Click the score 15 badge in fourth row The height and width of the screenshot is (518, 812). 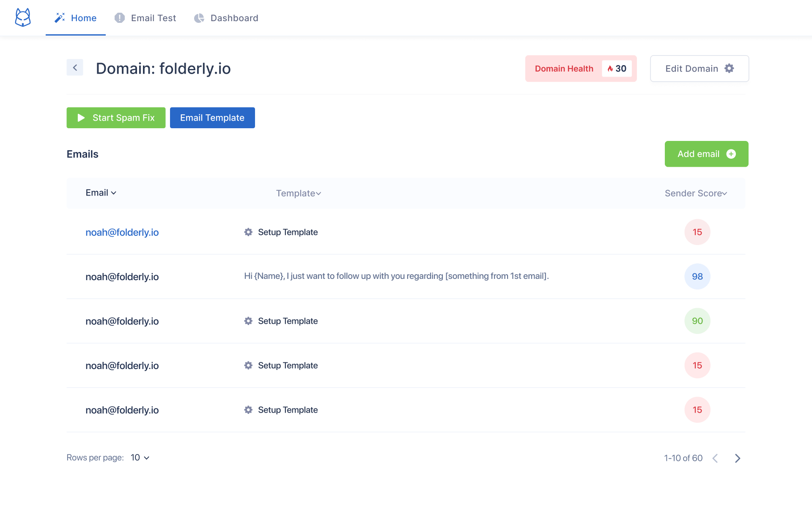pos(697,365)
